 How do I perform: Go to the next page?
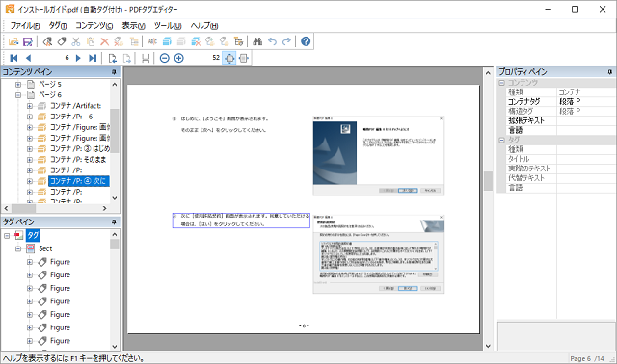tap(78, 58)
